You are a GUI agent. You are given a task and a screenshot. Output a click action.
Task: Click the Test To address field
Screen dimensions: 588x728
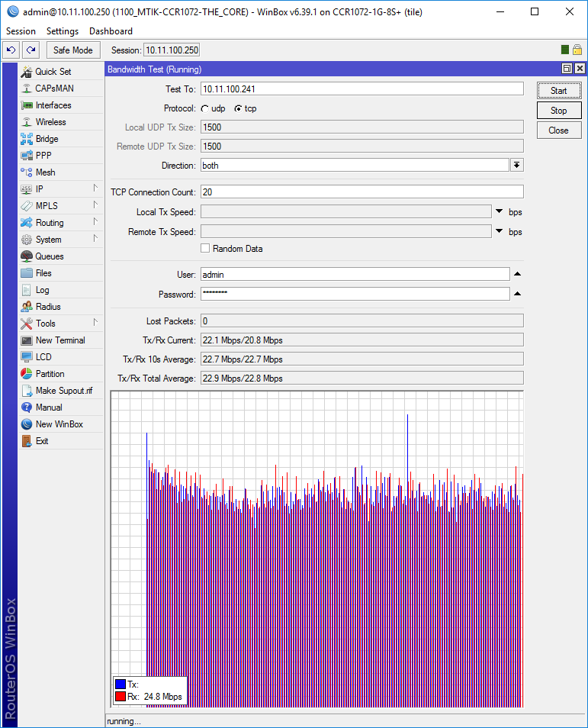pos(362,89)
